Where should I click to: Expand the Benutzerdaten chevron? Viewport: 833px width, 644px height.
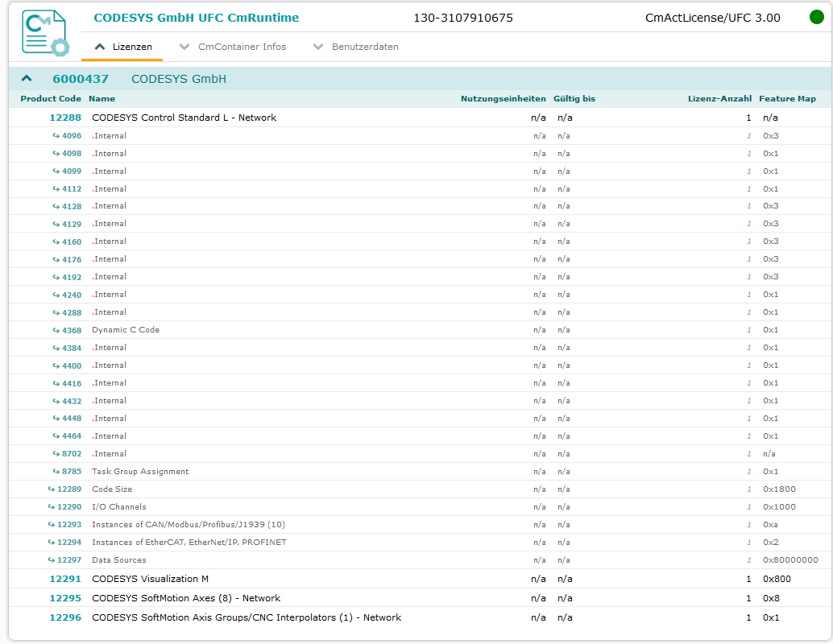click(x=318, y=47)
